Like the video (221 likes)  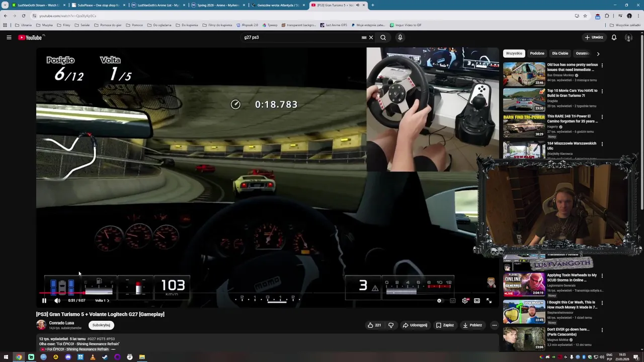pyautogui.click(x=374, y=325)
